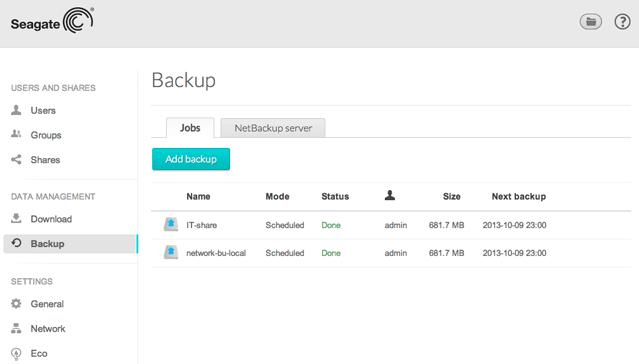The height and width of the screenshot is (364, 639).
Task: Sort by the Next backup column
Action: coord(519,197)
